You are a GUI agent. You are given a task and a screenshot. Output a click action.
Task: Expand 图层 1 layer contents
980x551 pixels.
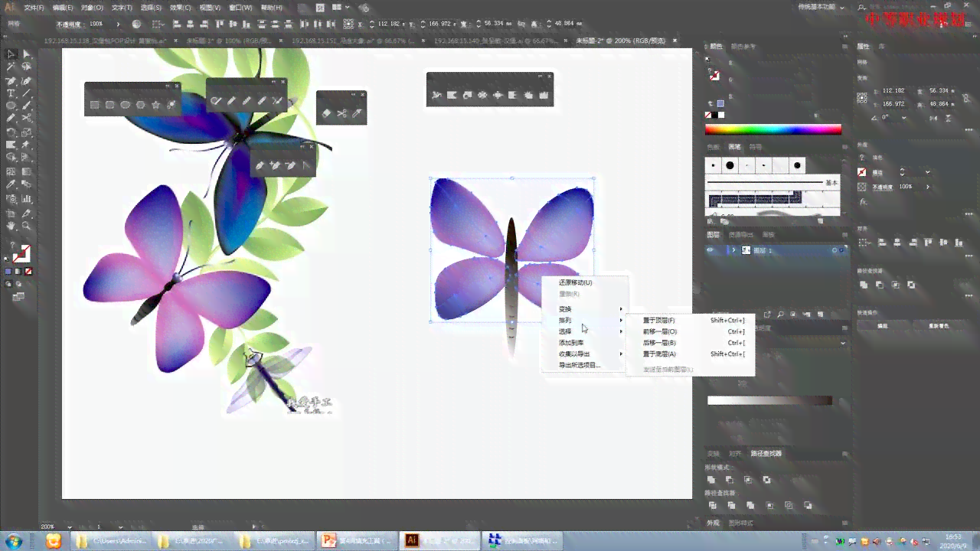click(x=733, y=250)
